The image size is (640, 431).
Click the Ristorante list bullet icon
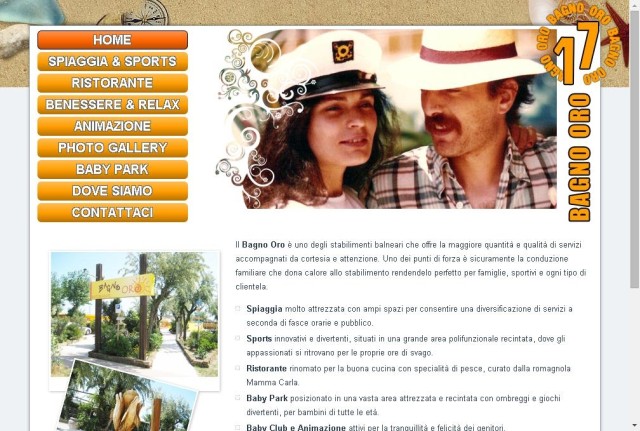tap(238, 368)
